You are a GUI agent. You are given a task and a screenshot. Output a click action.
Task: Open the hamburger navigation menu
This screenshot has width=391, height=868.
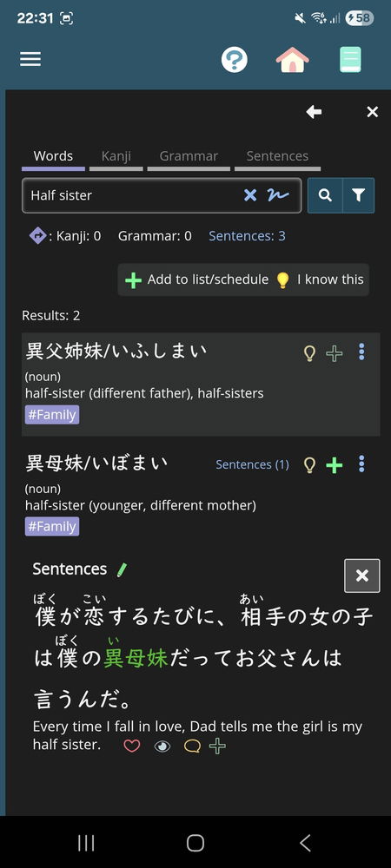[x=30, y=59]
